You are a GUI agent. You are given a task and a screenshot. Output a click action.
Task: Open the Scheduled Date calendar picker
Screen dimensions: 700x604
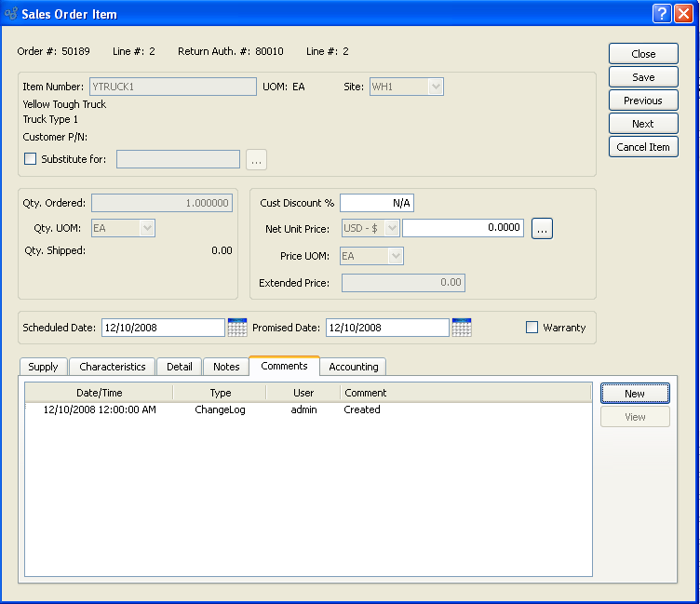pyautogui.click(x=237, y=328)
